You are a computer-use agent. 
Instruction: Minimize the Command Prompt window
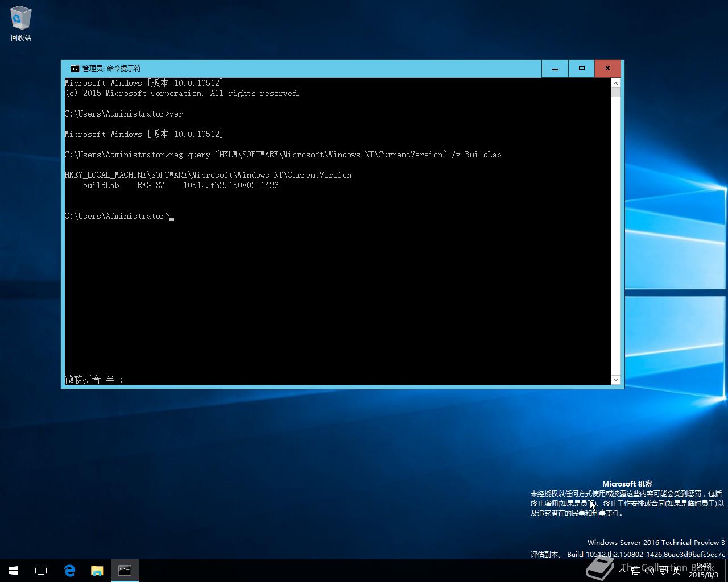tap(555, 68)
